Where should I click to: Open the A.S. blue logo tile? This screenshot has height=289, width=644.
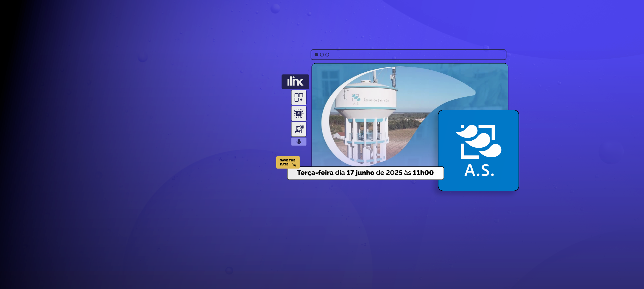(479, 150)
